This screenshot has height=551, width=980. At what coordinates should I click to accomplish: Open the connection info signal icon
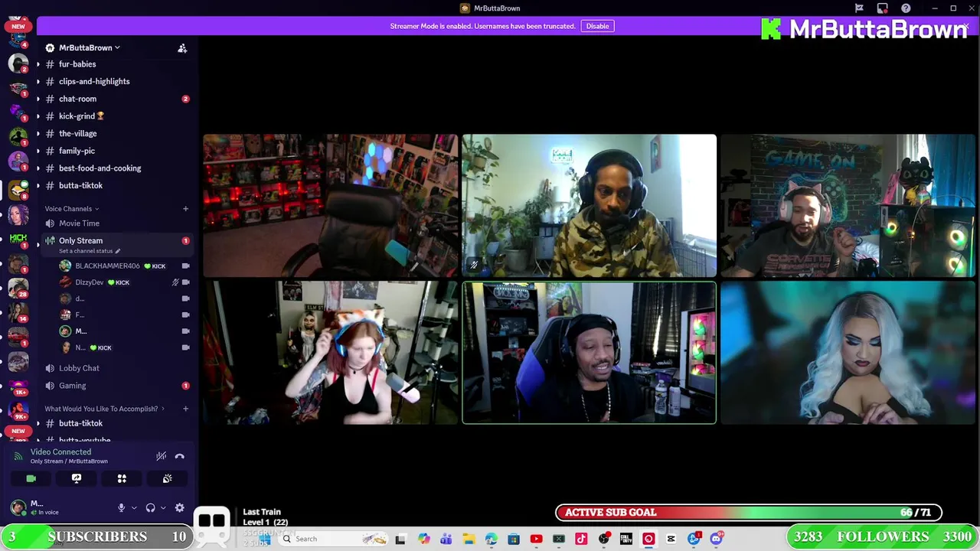pos(18,456)
